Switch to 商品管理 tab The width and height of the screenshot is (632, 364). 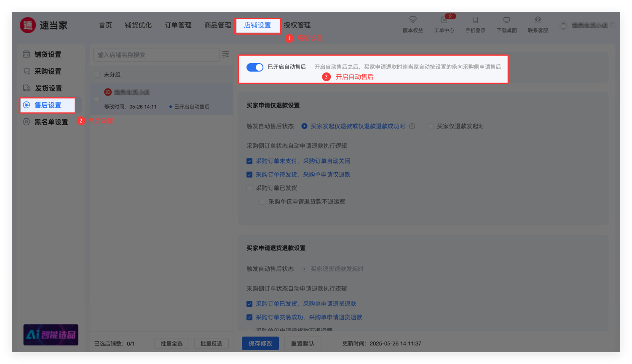pyautogui.click(x=217, y=25)
